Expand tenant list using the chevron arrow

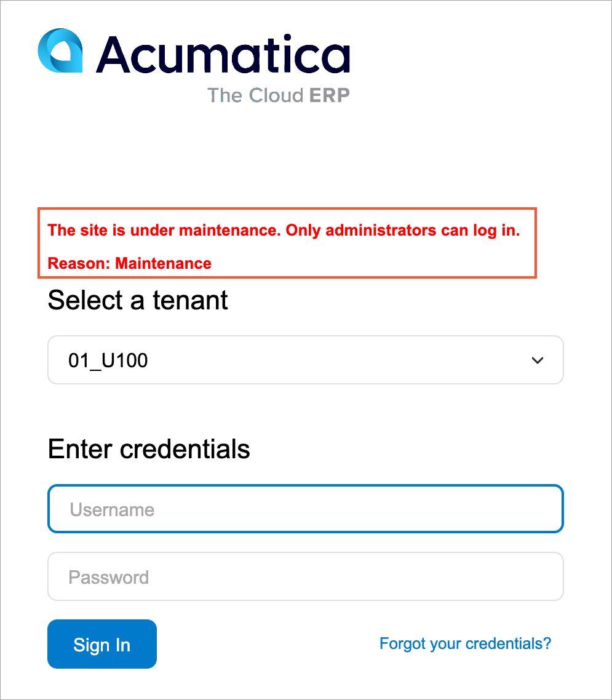pos(538,360)
